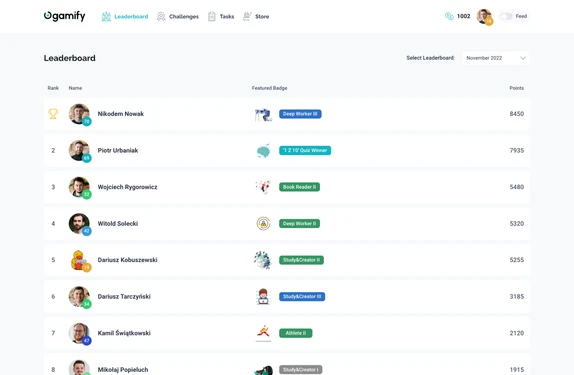Click the Tasks clipboard icon

[212, 16]
